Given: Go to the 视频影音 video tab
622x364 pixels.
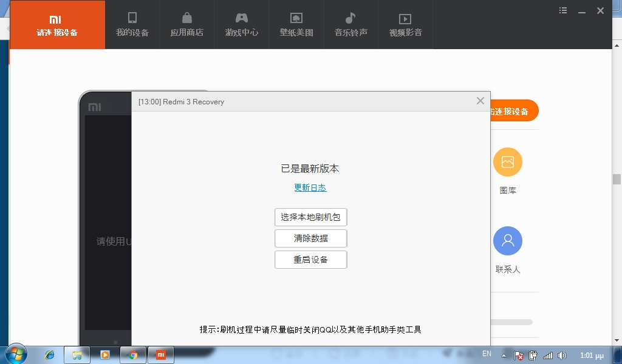Looking at the screenshot, I should (405, 25).
